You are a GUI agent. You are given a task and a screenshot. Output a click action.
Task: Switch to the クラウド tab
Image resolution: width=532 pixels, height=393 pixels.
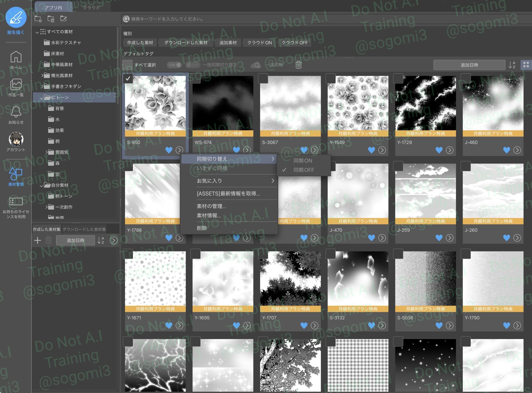point(91,7)
